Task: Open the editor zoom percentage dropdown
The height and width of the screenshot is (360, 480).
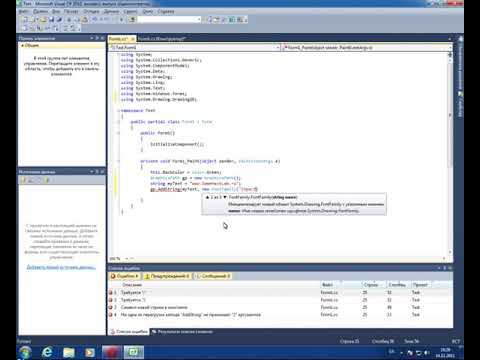Action: (127, 259)
